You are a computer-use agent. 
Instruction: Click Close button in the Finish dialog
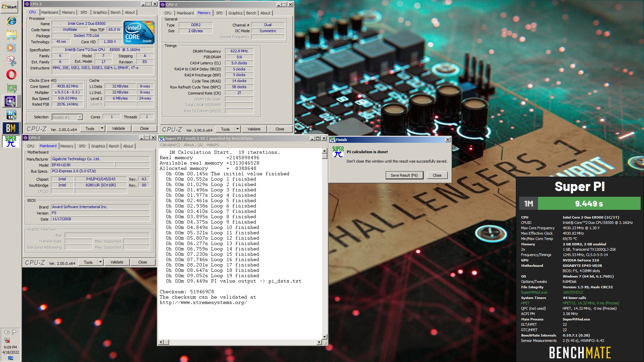click(437, 175)
